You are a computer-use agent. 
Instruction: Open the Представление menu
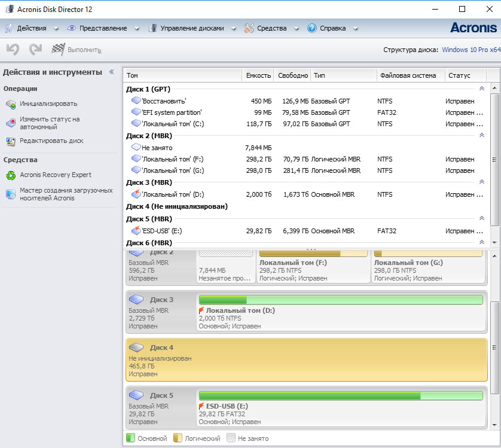[103, 28]
